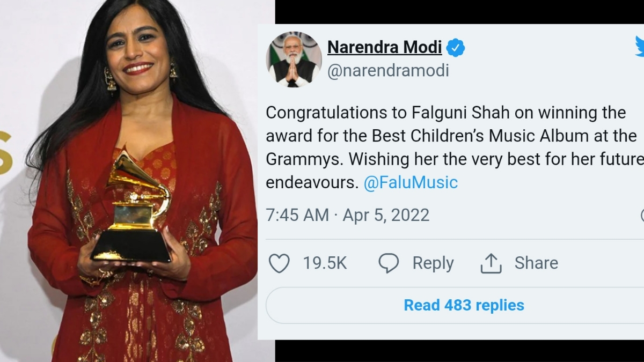644x362 pixels.
Task: Click the word 'Grammys' in the tweet
Action: click(x=299, y=160)
